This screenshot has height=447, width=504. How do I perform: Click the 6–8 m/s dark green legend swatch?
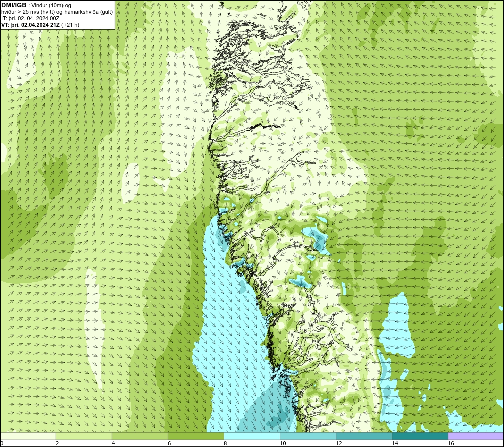coord(196,436)
